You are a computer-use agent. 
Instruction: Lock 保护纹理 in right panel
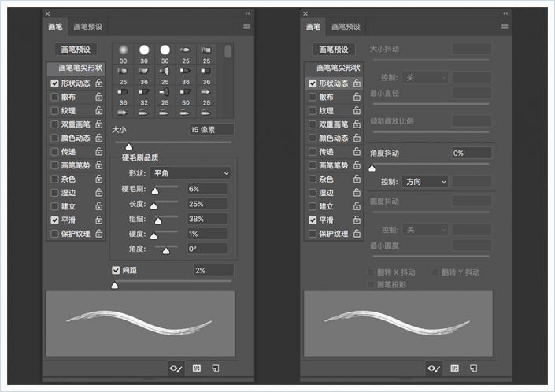[357, 234]
